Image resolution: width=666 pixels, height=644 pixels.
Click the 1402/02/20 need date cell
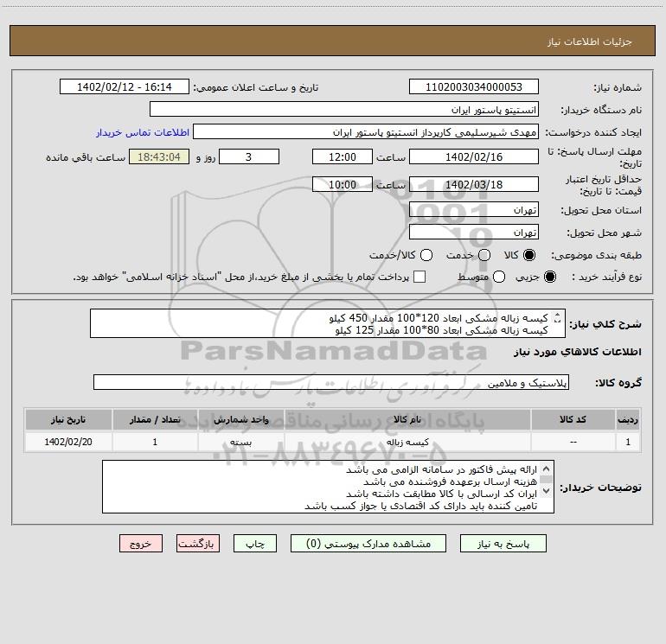coord(68,442)
